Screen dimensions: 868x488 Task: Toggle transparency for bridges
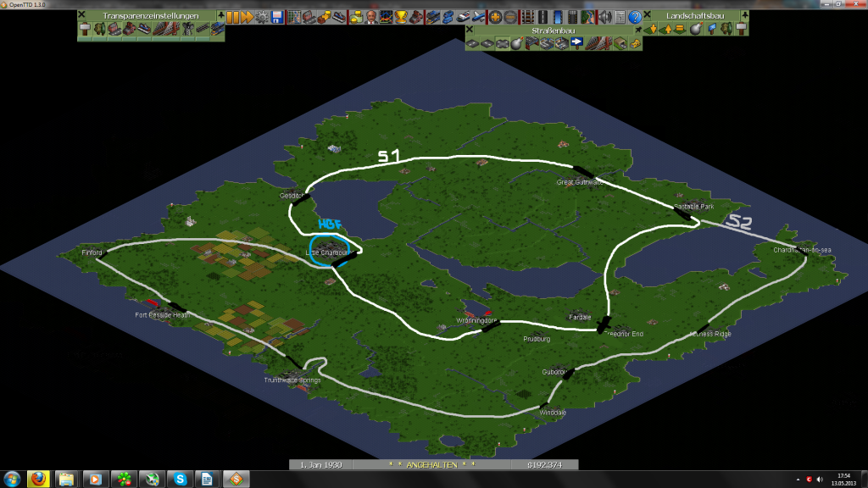(165, 28)
